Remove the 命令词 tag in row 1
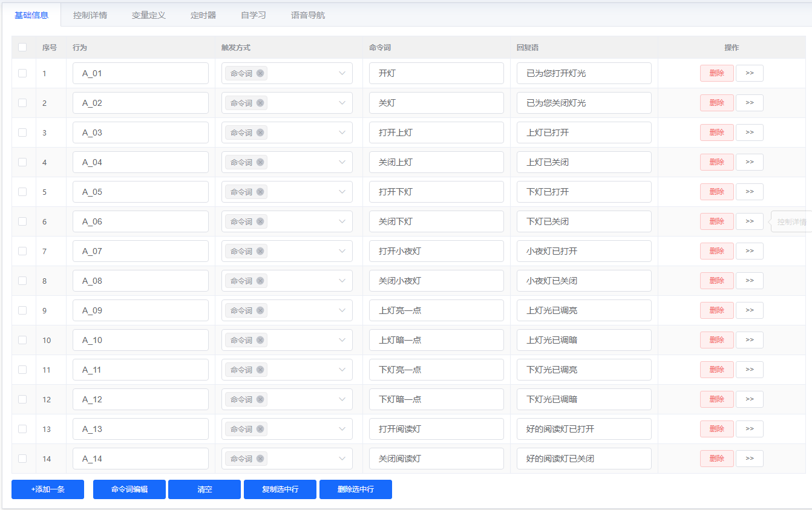812x510 pixels. (x=260, y=73)
